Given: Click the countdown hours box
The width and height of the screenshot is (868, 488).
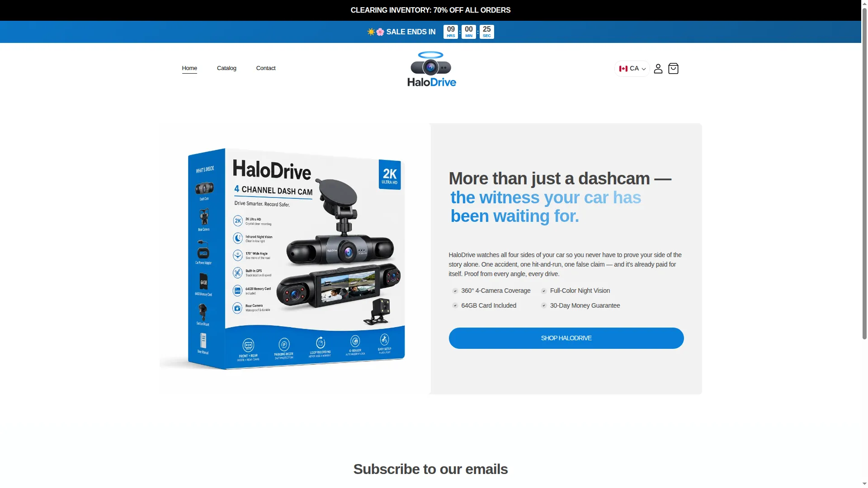Looking at the screenshot, I should click(x=451, y=32).
